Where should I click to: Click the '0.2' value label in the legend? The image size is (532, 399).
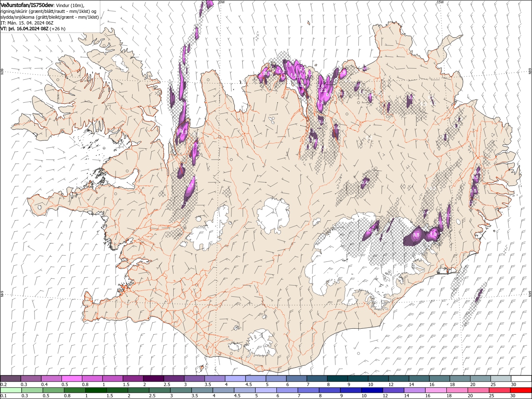point(3,384)
